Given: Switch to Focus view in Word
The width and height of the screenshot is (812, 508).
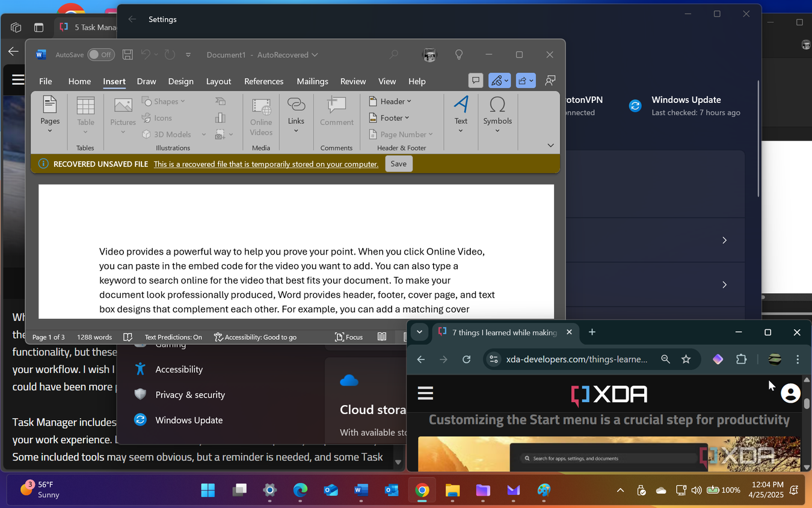Looking at the screenshot, I should coord(349,337).
